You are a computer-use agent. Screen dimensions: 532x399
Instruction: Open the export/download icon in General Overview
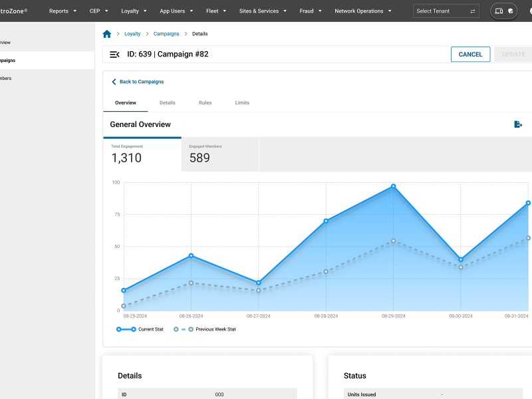pyautogui.click(x=518, y=124)
